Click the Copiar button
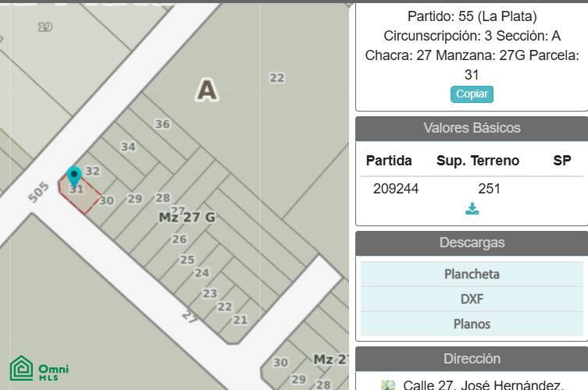The height and width of the screenshot is (390, 588). click(x=472, y=94)
